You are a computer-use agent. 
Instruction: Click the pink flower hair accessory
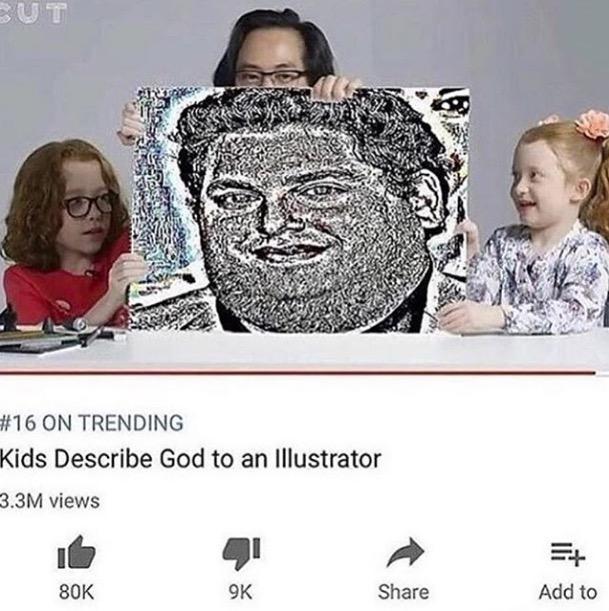click(593, 125)
